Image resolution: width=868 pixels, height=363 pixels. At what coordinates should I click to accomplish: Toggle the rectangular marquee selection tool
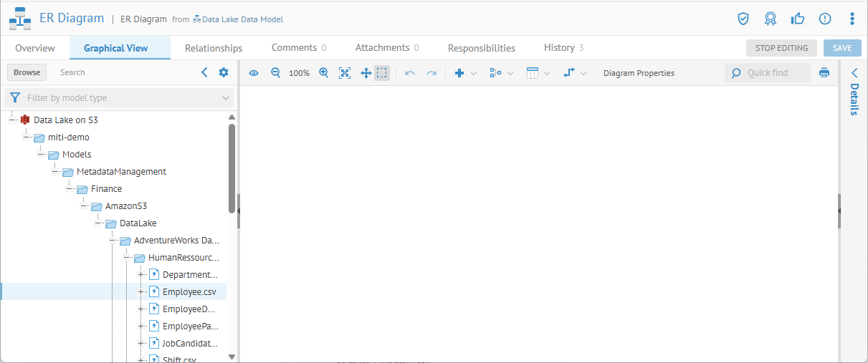coord(382,73)
